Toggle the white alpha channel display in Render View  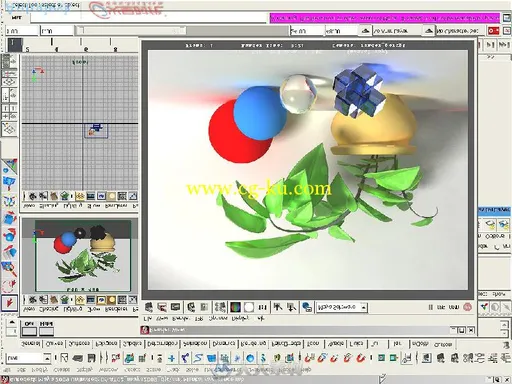click(249, 307)
